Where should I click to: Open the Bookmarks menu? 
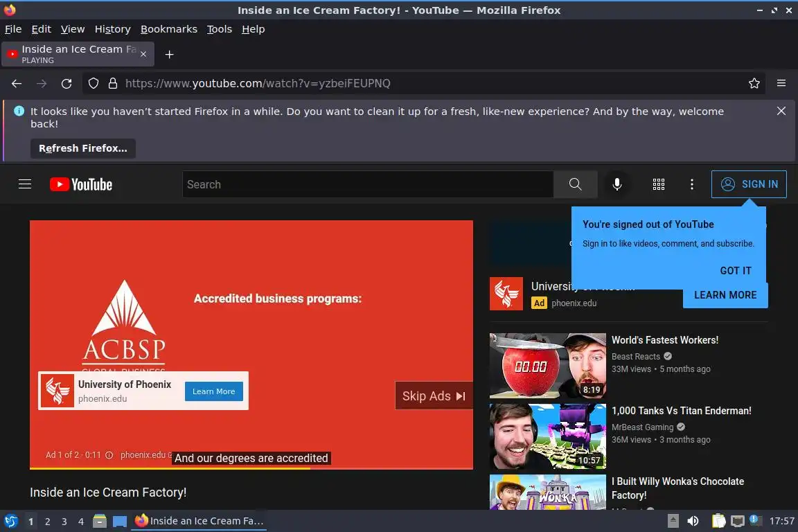point(169,30)
